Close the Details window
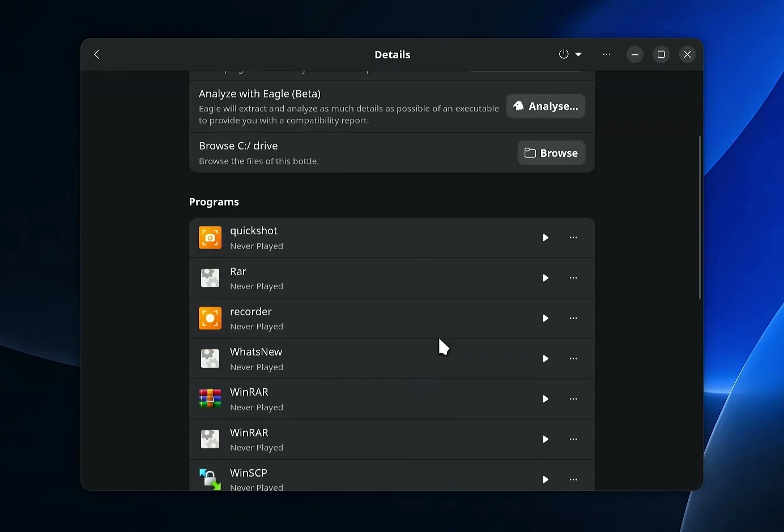 click(687, 54)
